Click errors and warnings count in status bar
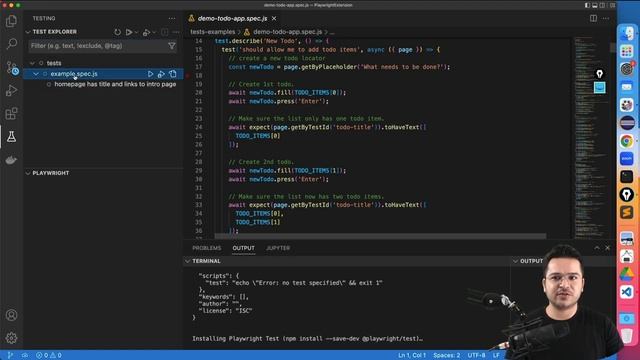 (x=49, y=355)
